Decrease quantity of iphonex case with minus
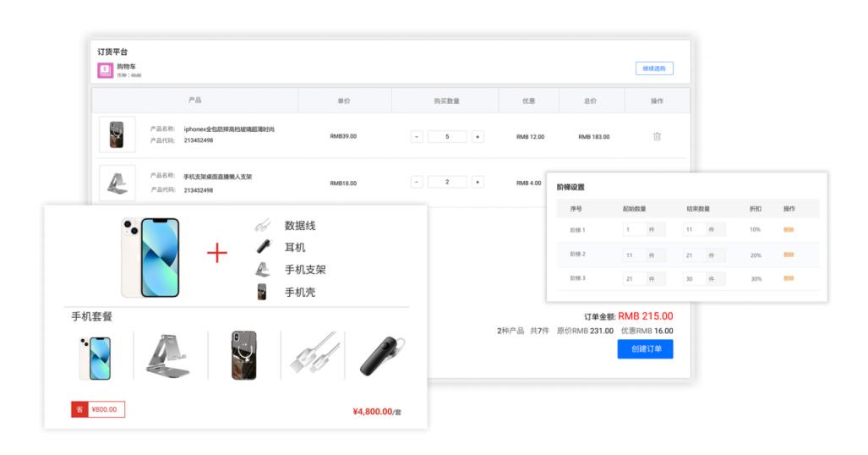 [x=417, y=136]
